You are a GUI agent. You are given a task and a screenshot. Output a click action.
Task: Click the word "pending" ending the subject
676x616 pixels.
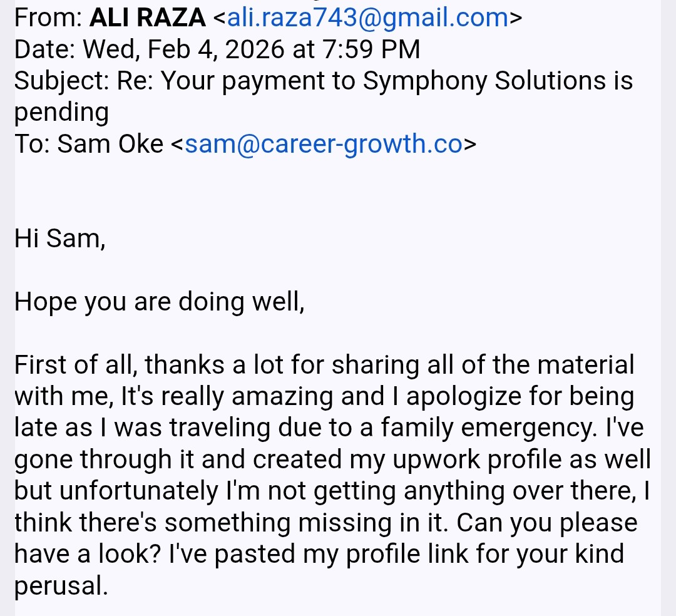point(61,113)
